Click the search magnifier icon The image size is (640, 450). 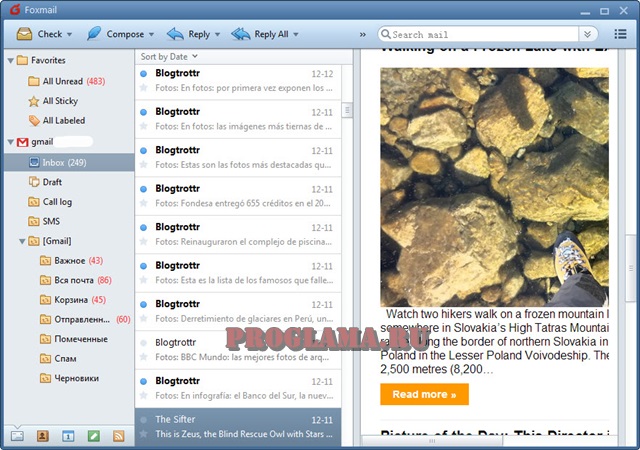pos(385,34)
